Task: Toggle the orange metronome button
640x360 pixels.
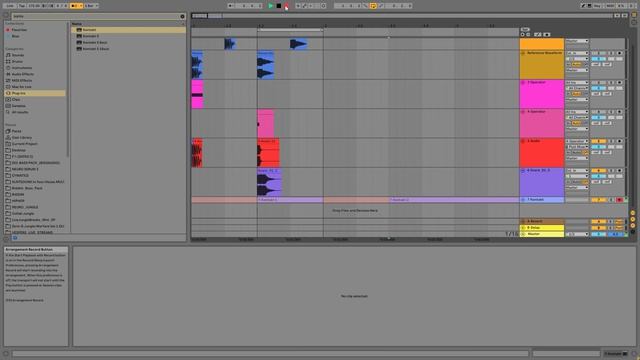Action: (75, 6)
